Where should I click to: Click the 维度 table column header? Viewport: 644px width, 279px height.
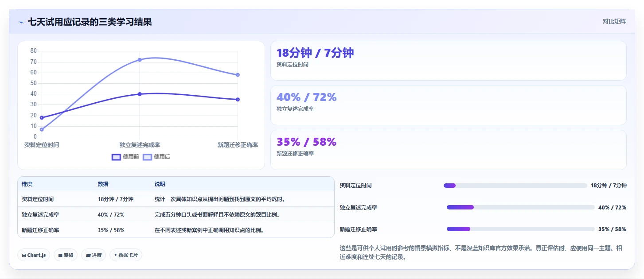[27, 184]
